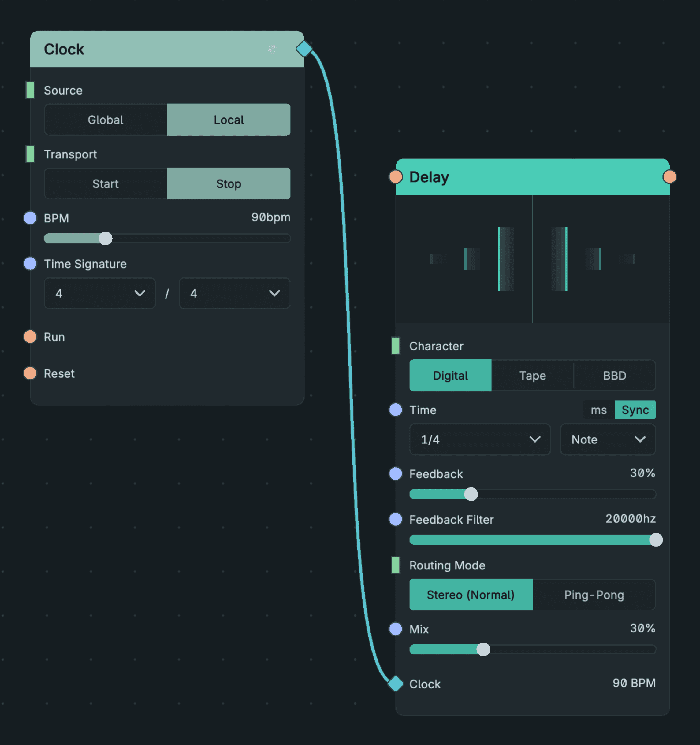Viewport: 700px width, 745px height.
Task: Switch Clock source to Global
Action: (106, 120)
